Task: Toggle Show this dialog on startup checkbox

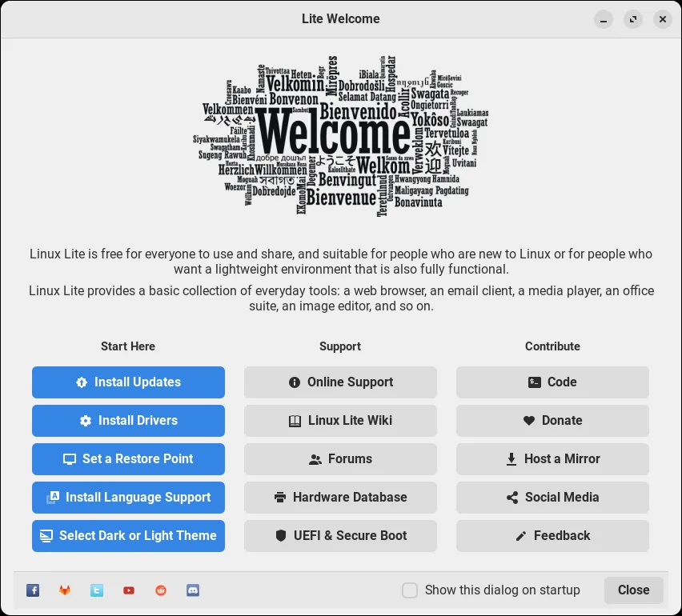Action: pos(410,590)
